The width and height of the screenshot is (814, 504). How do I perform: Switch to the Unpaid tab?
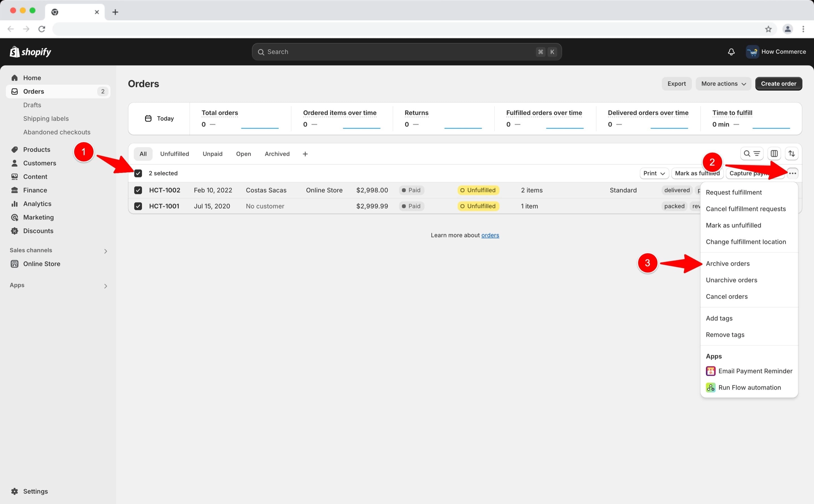pyautogui.click(x=213, y=154)
